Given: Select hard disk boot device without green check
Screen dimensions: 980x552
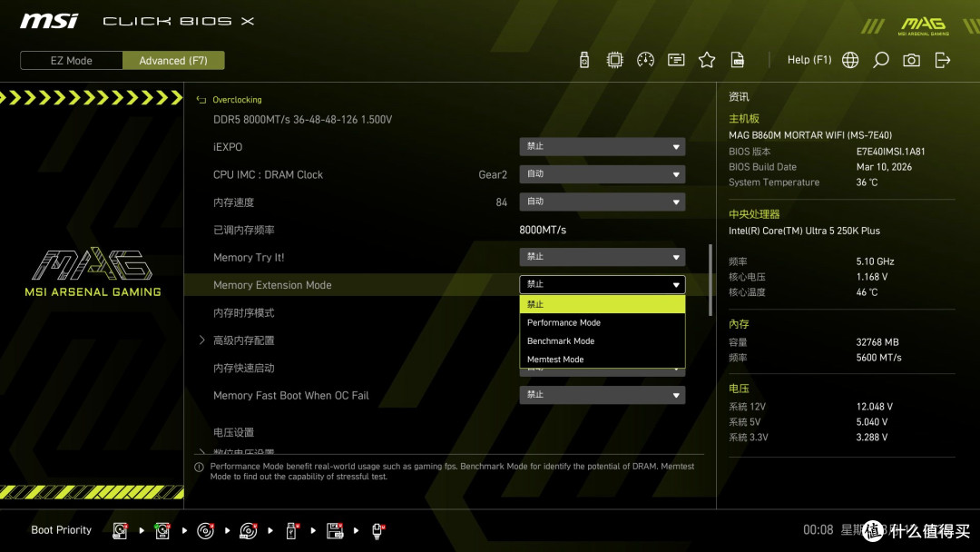Looking at the screenshot, I should pos(120,531).
